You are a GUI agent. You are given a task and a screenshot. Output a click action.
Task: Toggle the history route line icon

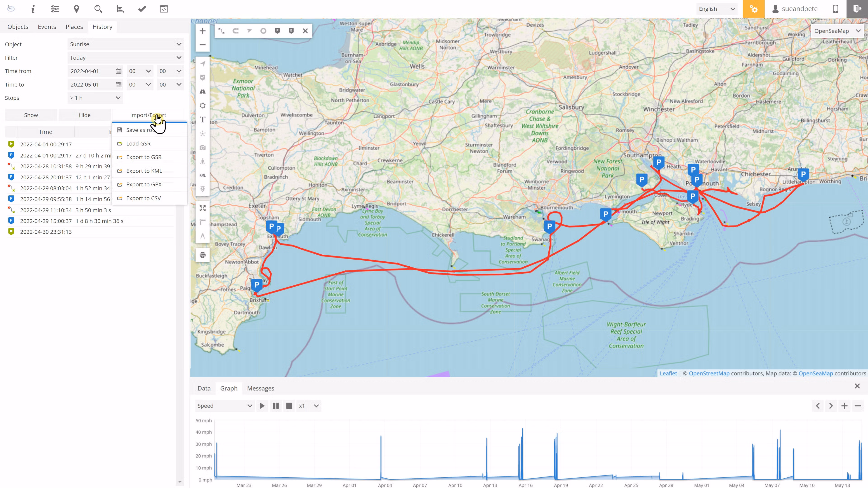click(x=221, y=31)
